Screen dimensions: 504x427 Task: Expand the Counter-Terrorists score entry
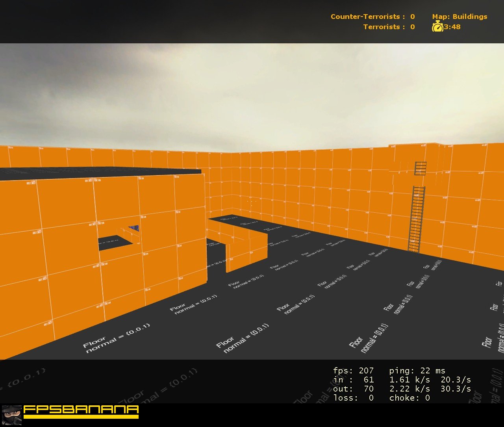click(371, 17)
